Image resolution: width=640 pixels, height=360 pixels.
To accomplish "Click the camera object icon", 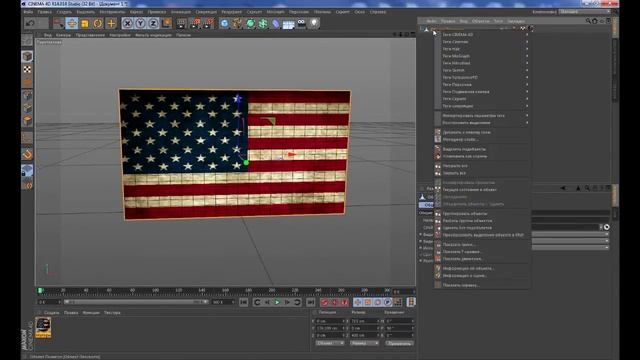I will pos(301,23).
